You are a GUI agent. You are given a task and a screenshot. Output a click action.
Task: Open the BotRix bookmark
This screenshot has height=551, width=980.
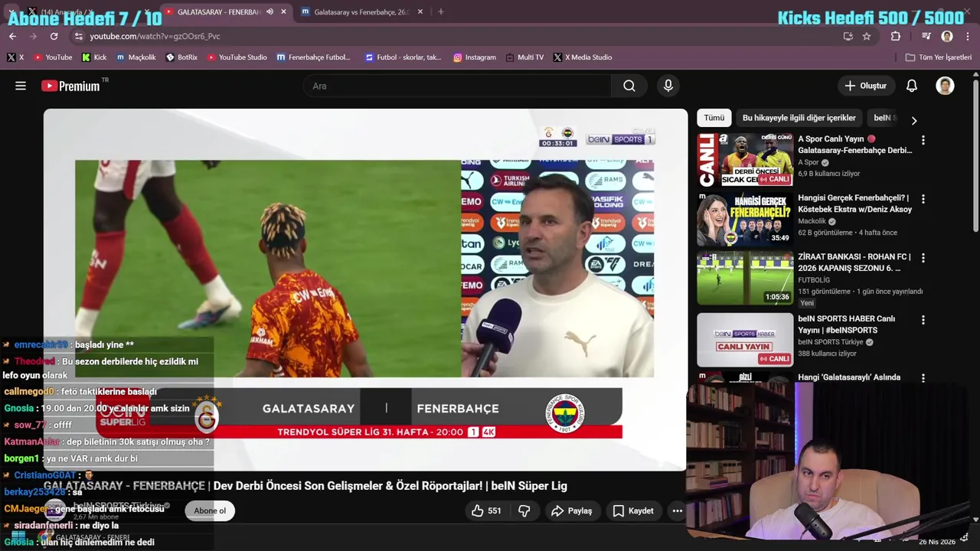click(x=181, y=57)
